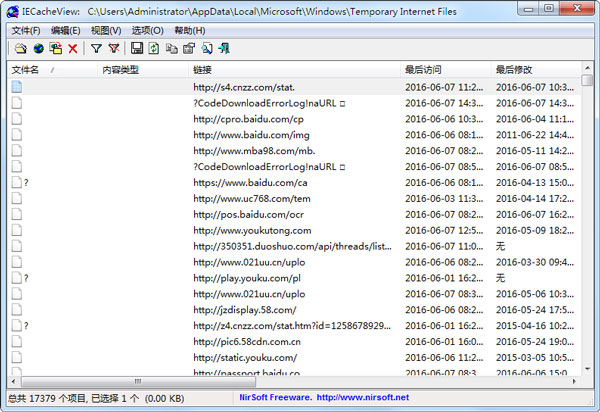Click the funnel filter toolbar icon

click(96, 48)
